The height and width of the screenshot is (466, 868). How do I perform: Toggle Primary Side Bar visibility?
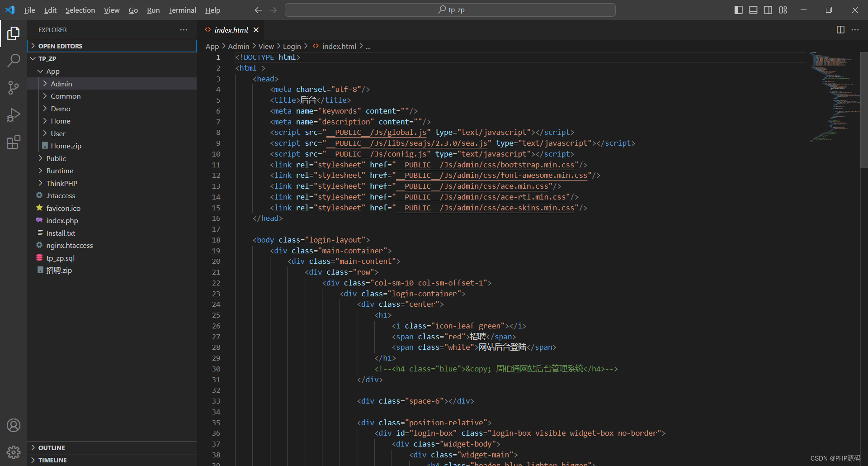coord(739,10)
